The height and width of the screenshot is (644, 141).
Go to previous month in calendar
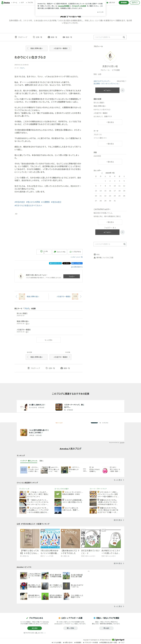click(102, 173)
